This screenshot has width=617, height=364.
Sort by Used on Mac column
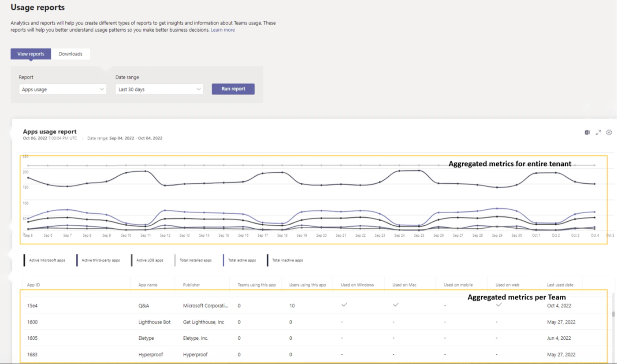(x=405, y=285)
